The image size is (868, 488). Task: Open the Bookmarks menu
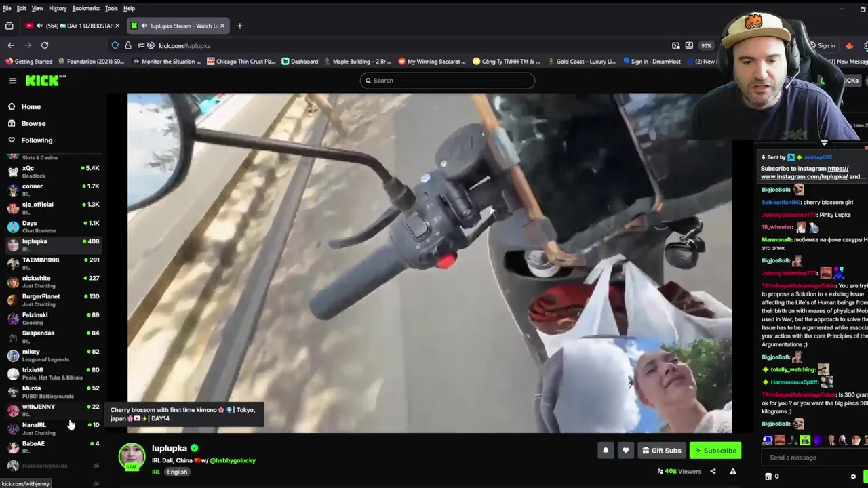tap(85, 8)
